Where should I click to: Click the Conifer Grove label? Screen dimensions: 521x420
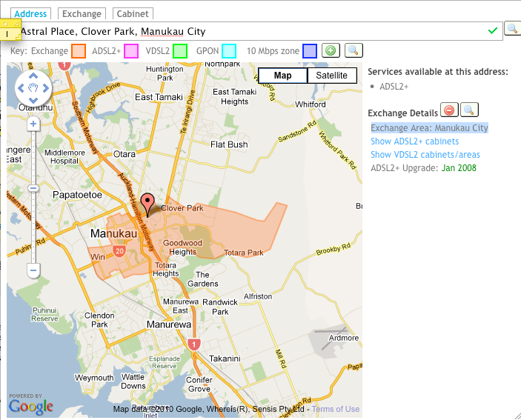click(x=199, y=384)
